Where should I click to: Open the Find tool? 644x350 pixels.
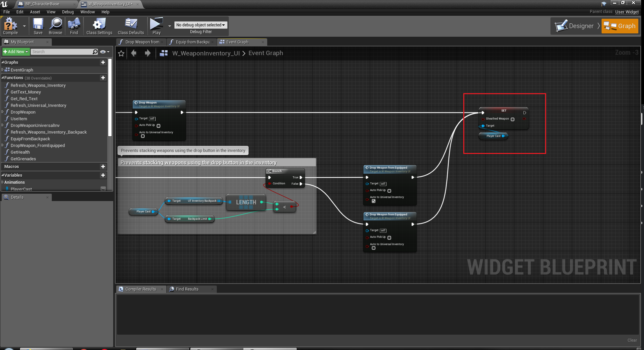click(74, 26)
